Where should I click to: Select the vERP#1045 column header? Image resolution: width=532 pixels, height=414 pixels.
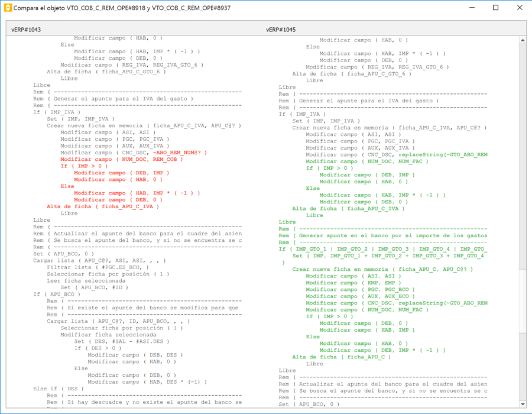point(281,30)
